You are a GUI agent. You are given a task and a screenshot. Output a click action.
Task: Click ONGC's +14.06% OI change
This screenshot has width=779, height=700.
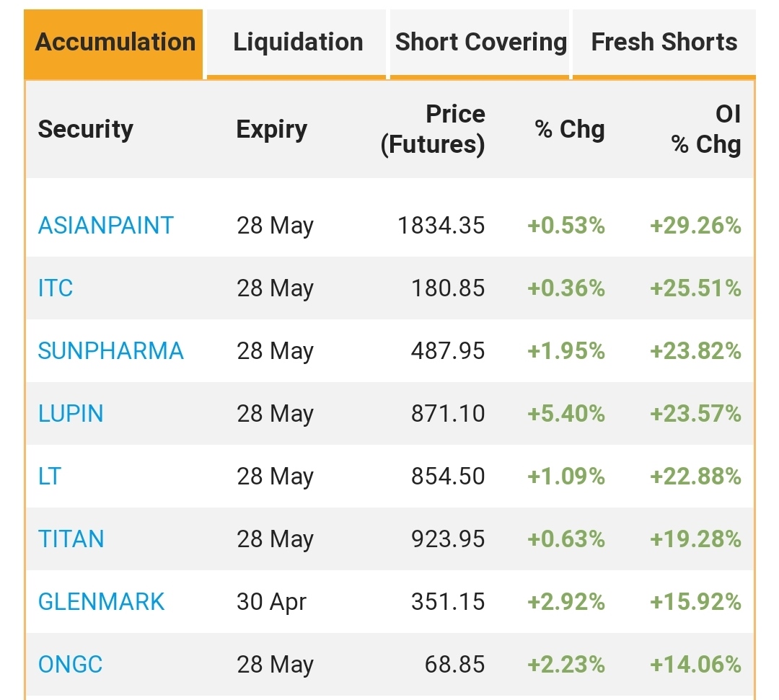(695, 665)
